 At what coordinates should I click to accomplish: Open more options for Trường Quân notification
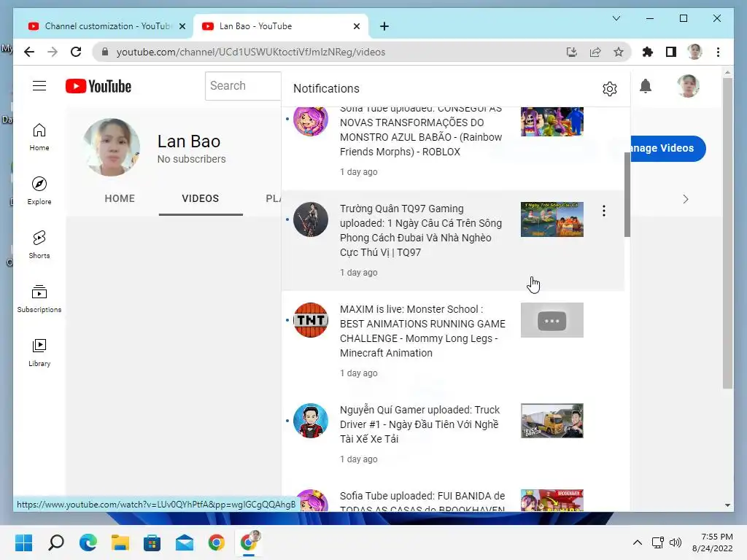(x=603, y=211)
